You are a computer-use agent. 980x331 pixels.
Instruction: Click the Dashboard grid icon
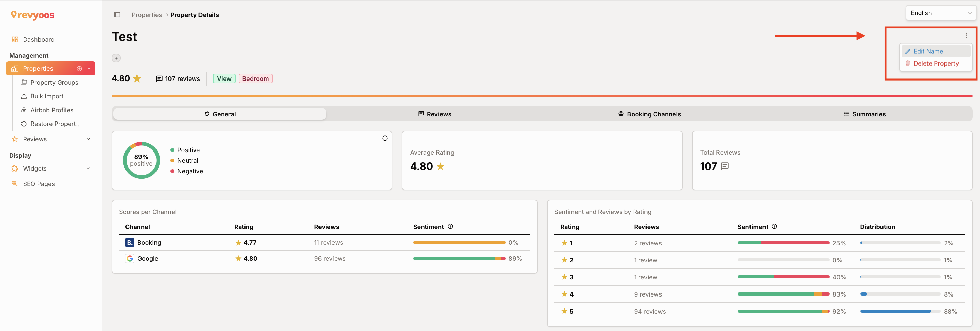coord(15,39)
